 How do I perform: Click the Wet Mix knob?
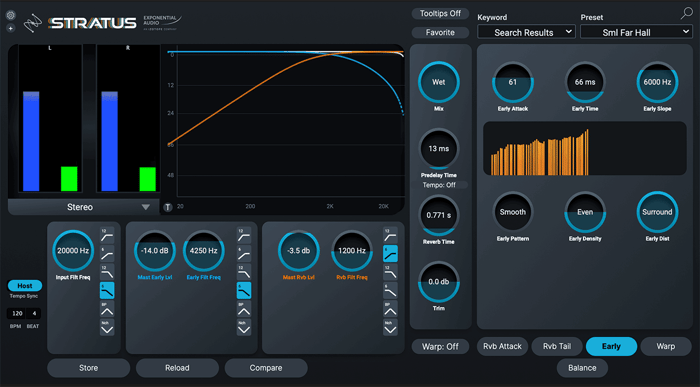(438, 82)
